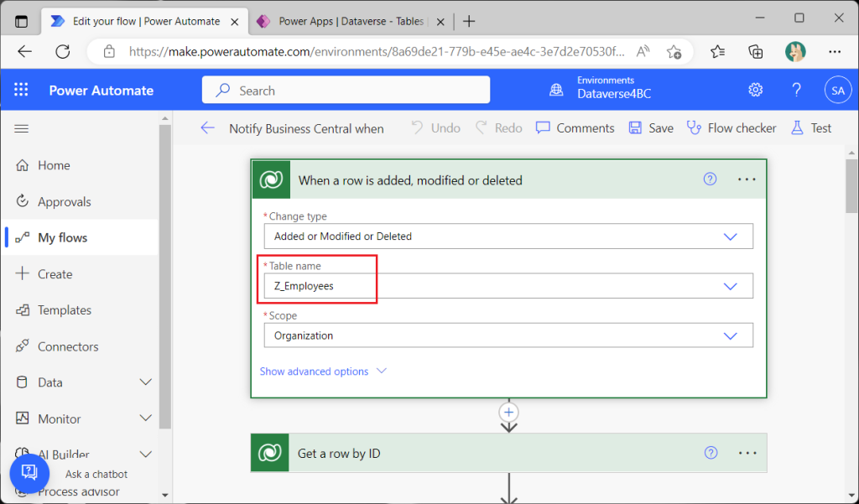Run the Flow checker
The image size is (859, 504).
731,128
